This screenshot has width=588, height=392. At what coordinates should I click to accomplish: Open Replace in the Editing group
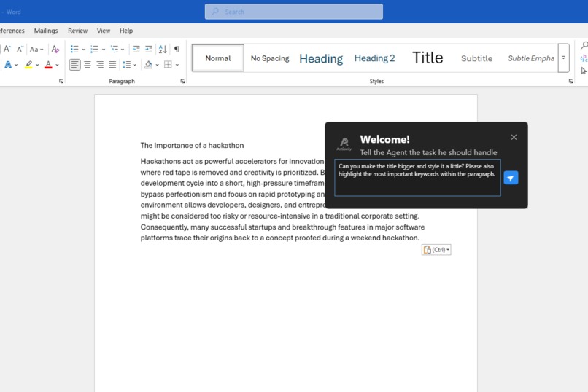pos(584,58)
